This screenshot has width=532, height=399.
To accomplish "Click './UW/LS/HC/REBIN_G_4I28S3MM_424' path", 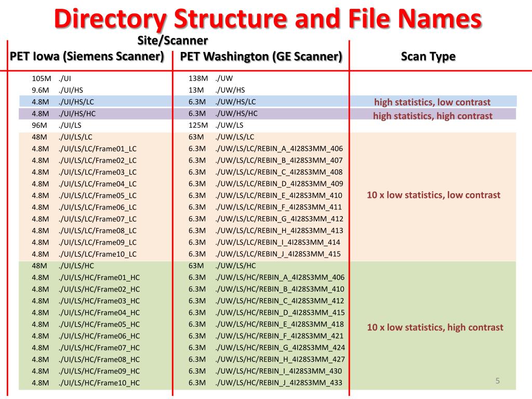I will (x=280, y=348).
